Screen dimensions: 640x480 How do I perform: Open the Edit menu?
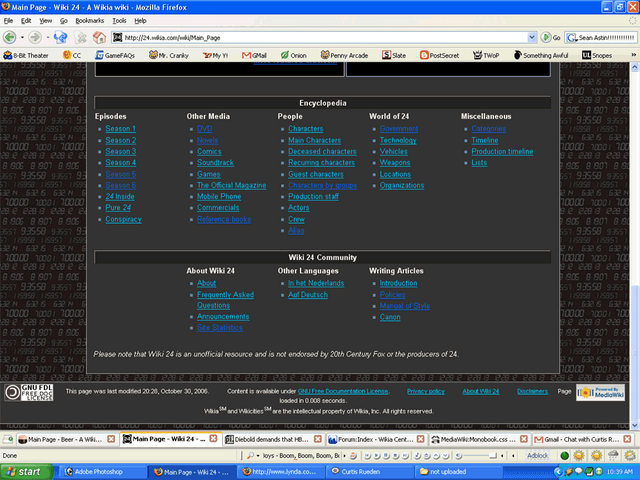26,21
